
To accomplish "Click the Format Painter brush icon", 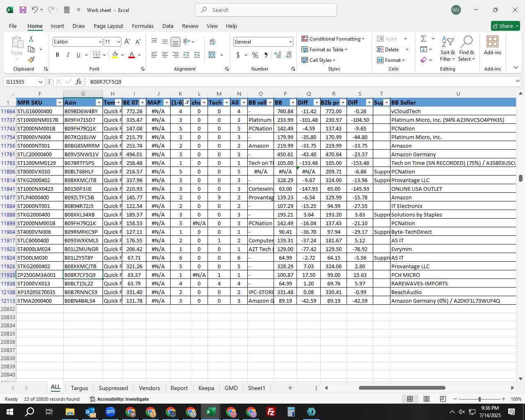I will (31, 59).
